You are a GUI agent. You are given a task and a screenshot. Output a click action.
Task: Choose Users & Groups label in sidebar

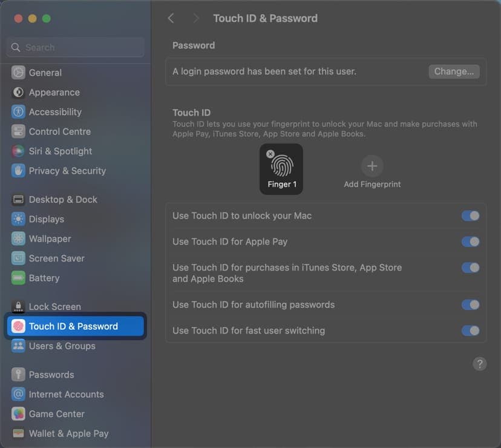tap(62, 346)
